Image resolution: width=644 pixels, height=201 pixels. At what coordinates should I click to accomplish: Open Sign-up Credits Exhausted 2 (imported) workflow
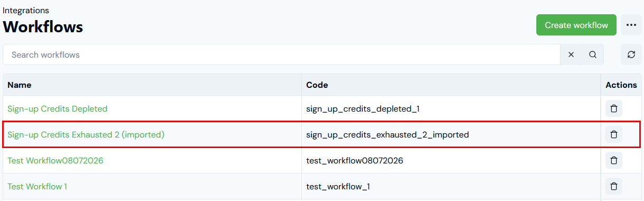86,134
